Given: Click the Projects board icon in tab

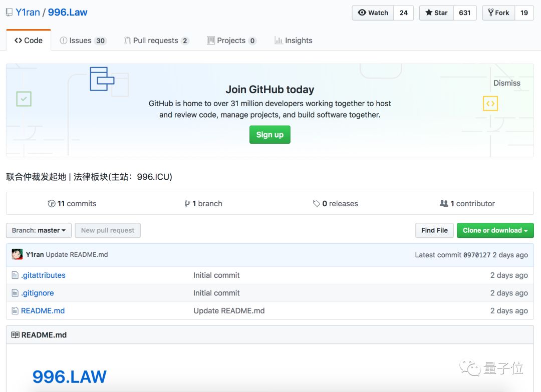Looking at the screenshot, I should pos(211,41).
